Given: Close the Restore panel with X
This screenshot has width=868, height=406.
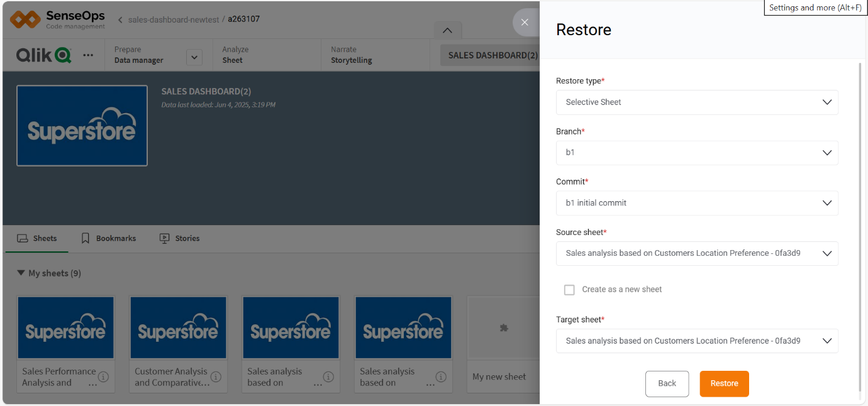Looking at the screenshot, I should click(x=525, y=23).
